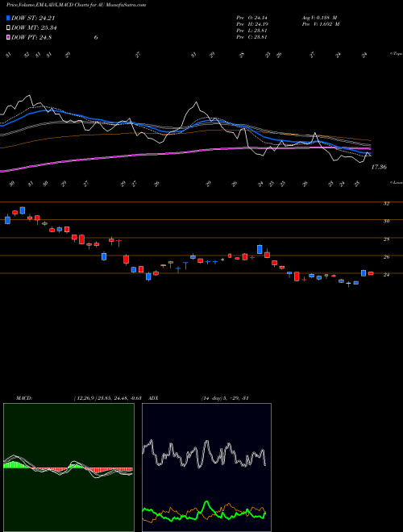Click the 'Pre C: 23.81' value
Screen dimensions: 403x532
251,37
